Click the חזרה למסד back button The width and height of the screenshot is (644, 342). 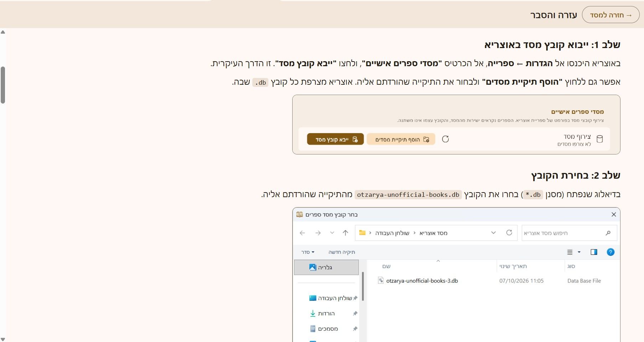[610, 15]
